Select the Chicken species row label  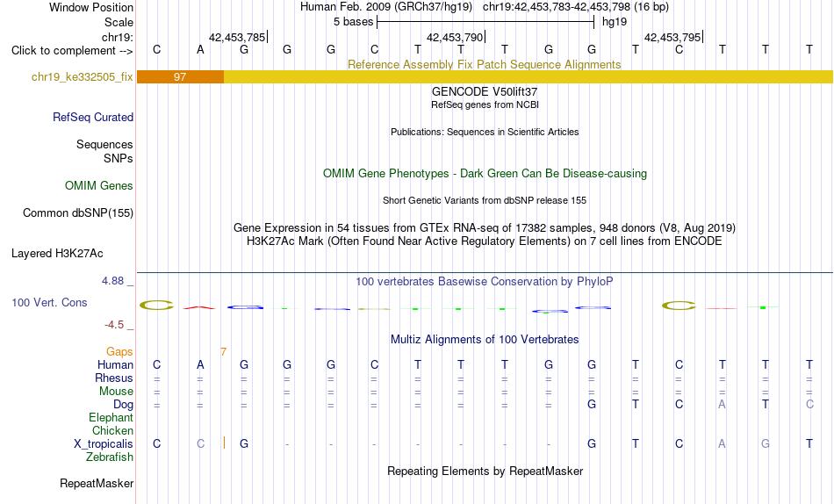pos(112,431)
